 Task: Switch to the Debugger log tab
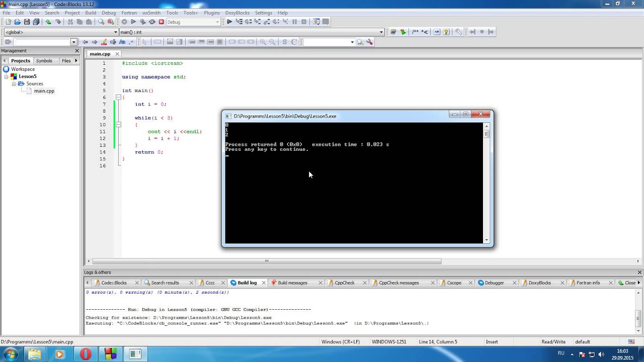click(495, 283)
